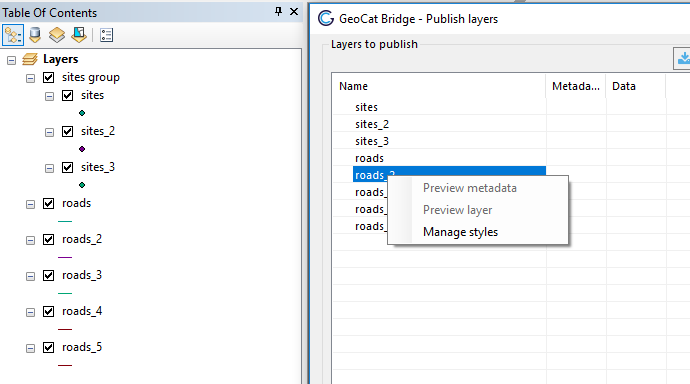Select the roads_3 layer name in tree
The image size is (690, 384).
click(x=82, y=275)
